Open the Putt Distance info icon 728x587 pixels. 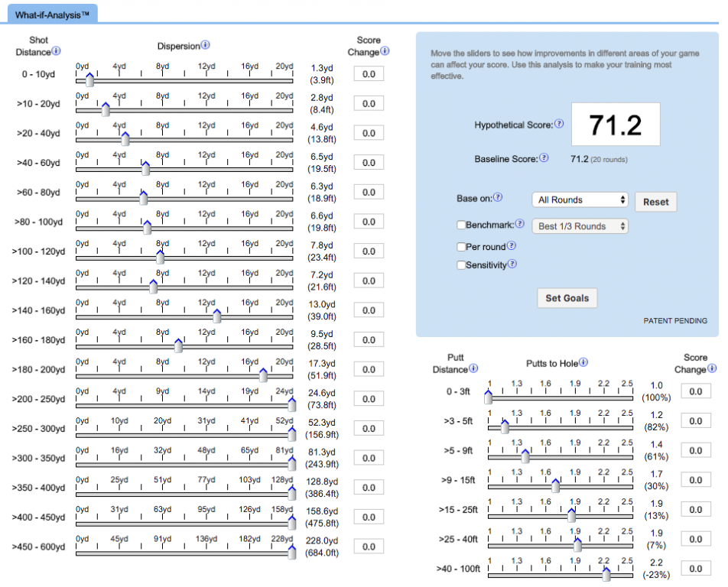[473, 368]
